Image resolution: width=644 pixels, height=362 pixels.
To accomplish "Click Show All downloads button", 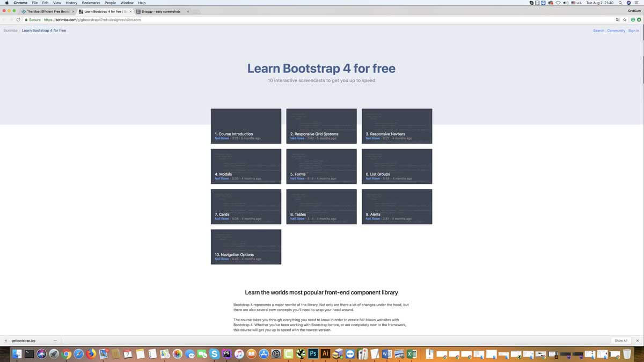I will click(621, 341).
